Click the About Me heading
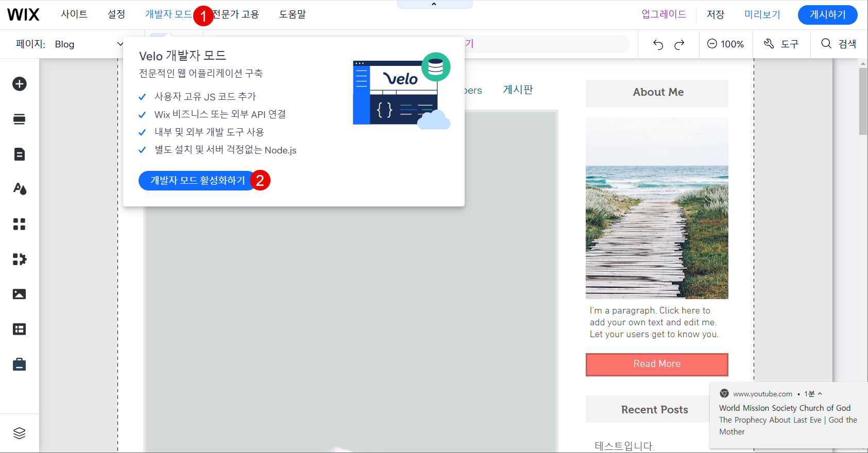Screen dimensions: 868x453 (658, 92)
